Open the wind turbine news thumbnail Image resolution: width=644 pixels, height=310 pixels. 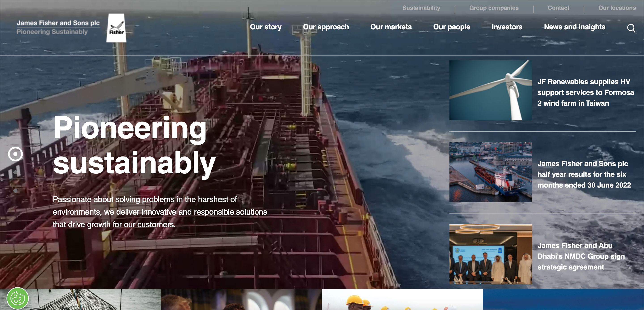(x=491, y=90)
